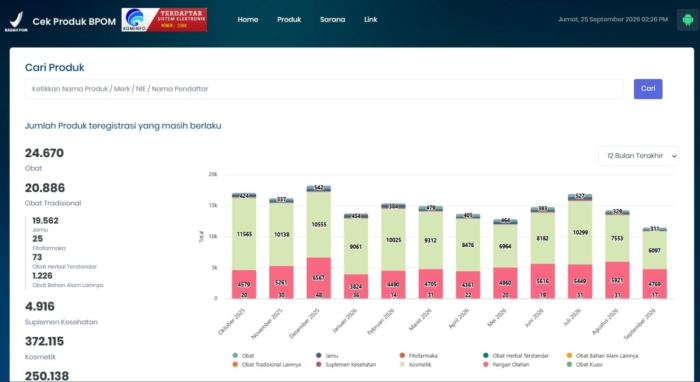Click the 1.226 Obat Bahan Alam Lainnya count
700x382 pixels.
pos(42,276)
